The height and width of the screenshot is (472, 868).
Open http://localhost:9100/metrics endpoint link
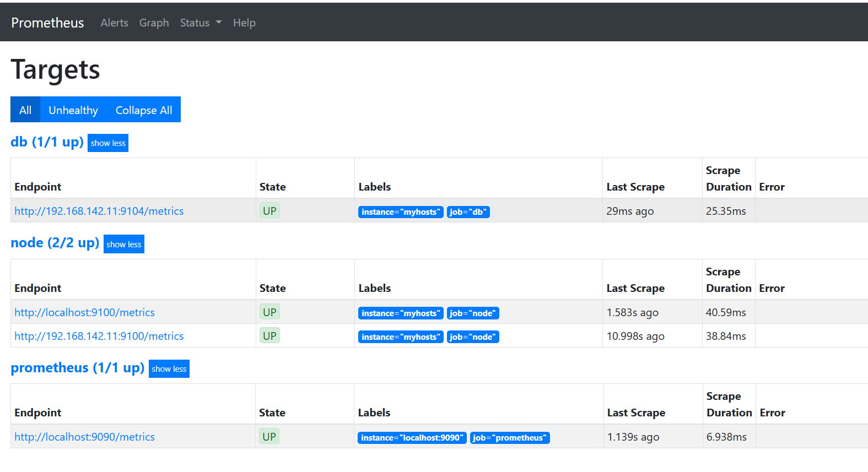click(84, 312)
